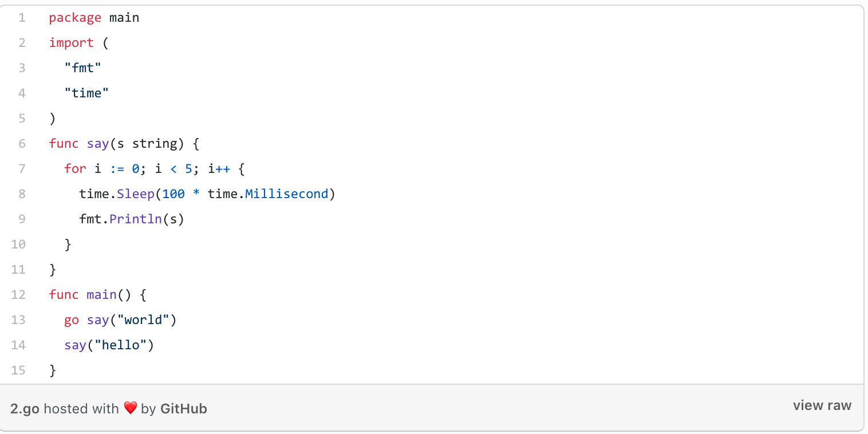The width and height of the screenshot is (868, 434).
Task: Click the import keyword
Action: click(x=71, y=43)
